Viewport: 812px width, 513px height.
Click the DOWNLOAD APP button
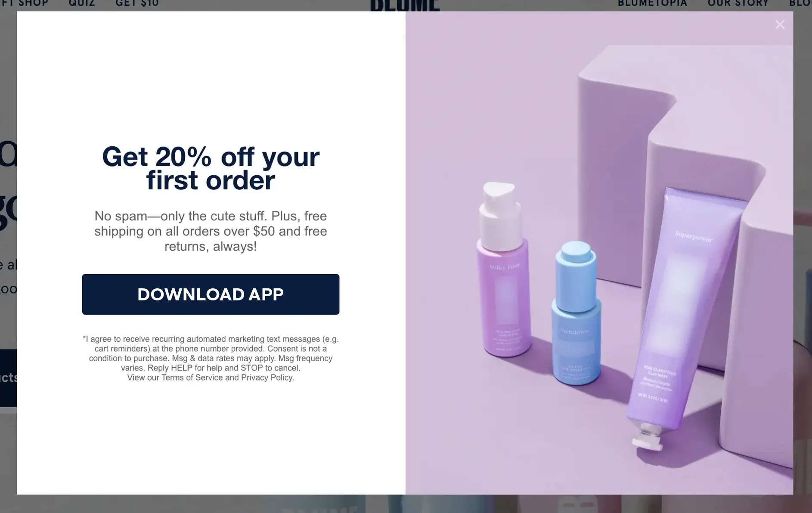point(211,294)
